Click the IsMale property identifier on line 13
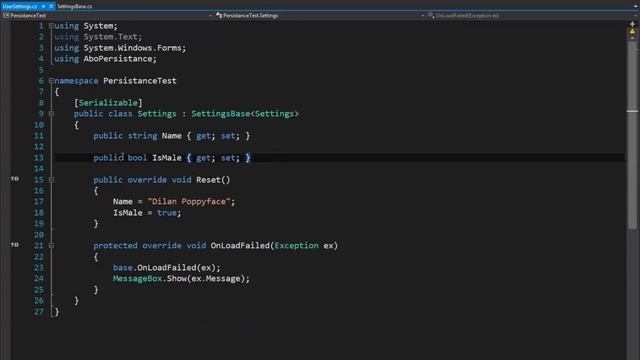Viewport: 640px width, 360px height. point(167,158)
